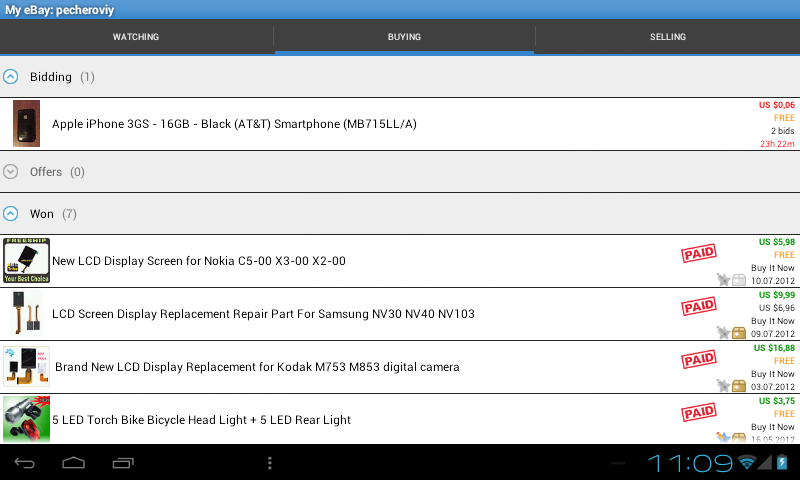800x480 pixels.
Task: Collapse the Bidding section chevron
Action: pyautogui.click(x=11, y=77)
